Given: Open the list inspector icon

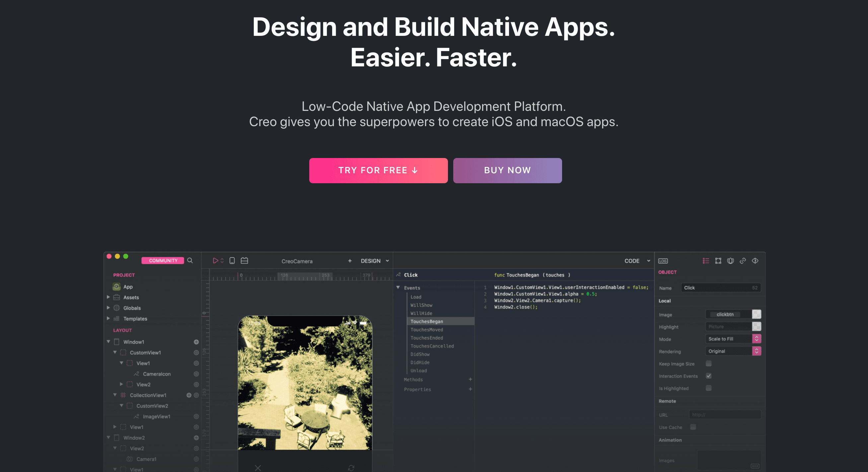Looking at the screenshot, I should coord(706,261).
